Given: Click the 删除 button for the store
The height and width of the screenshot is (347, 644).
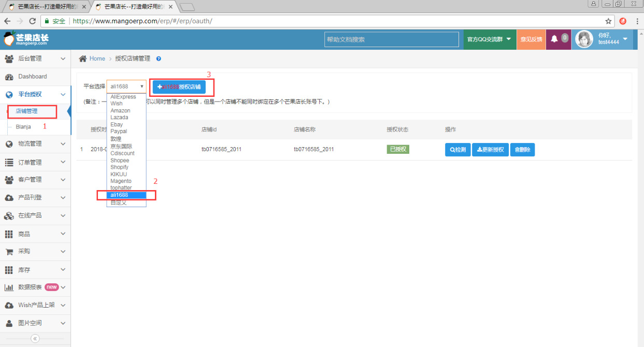Looking at the screenshot, I should tap(522, 150).
